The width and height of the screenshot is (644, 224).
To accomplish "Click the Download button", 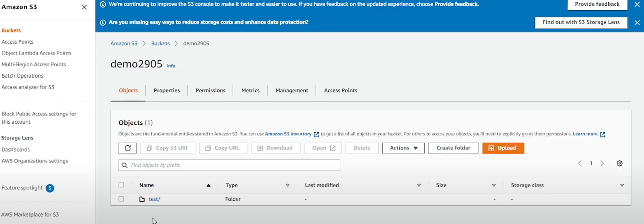I will pyautogui.click(x=276, y=148).
